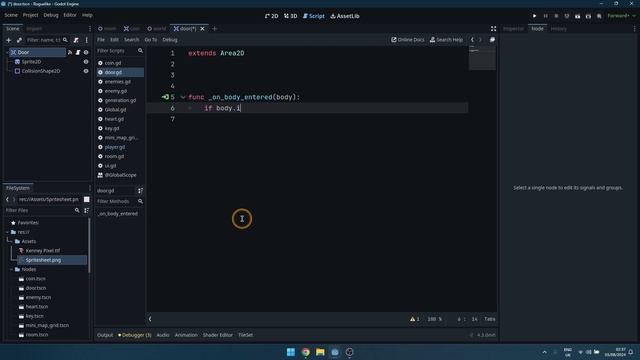Collapse the Nodes folder
The image size is (640, 360).
11,269
